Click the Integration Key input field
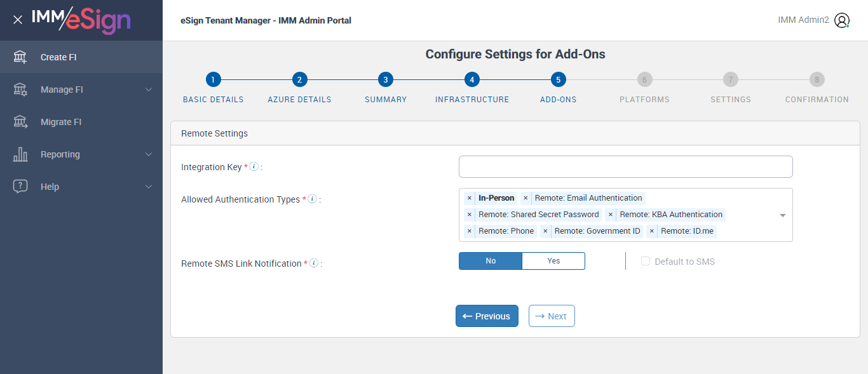868x374 pixels. pyautogui.click(x=625, y=166)
